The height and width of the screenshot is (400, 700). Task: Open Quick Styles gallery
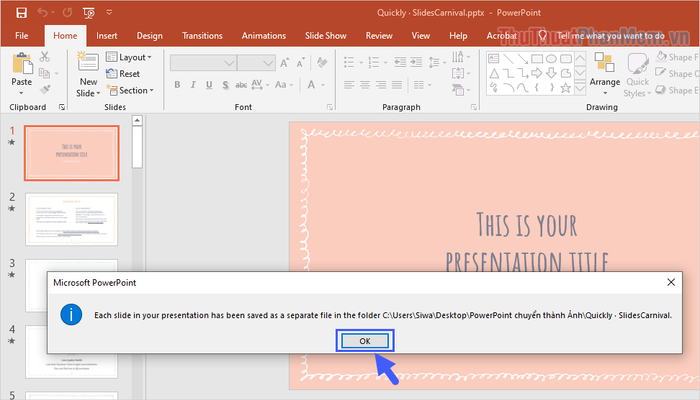(637, 75)
